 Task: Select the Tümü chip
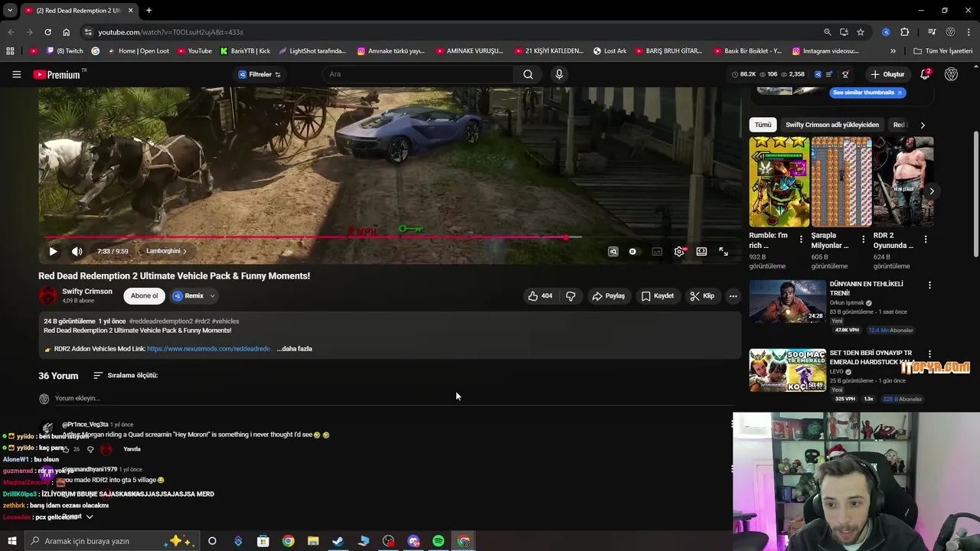(x=763, y=125)
